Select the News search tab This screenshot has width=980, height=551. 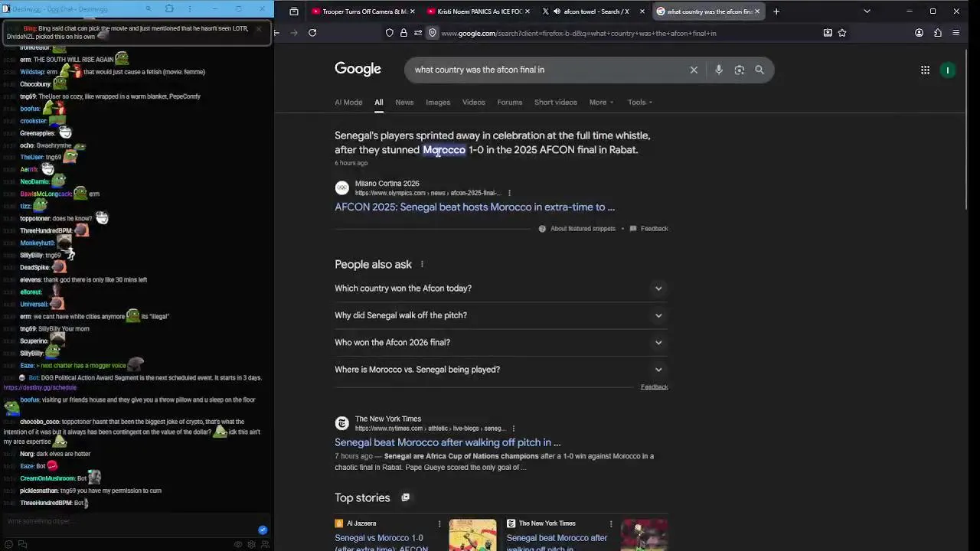pos(404,102)
